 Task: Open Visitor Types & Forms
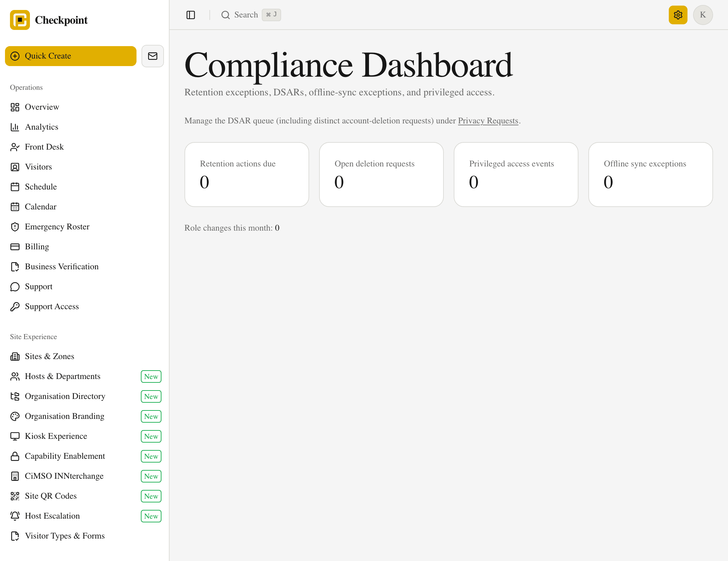[84, 536]
